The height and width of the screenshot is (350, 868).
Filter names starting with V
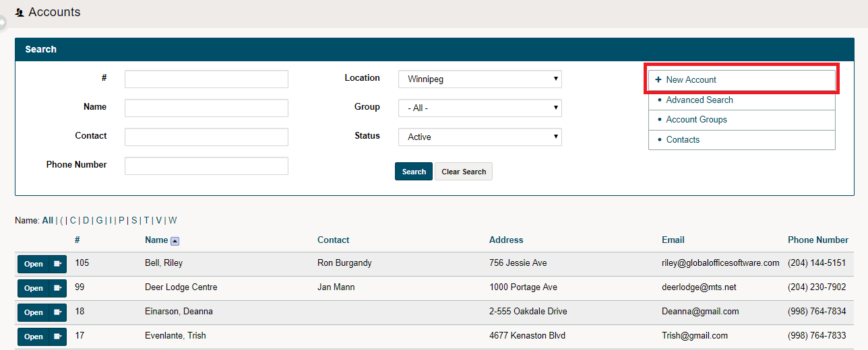pos(158,220)
